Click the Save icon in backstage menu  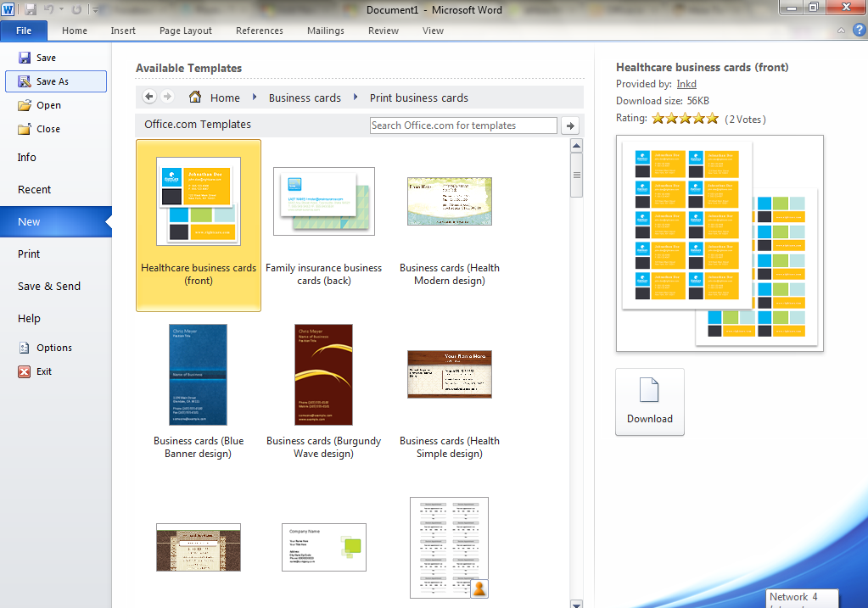click(x=24, y=58)
